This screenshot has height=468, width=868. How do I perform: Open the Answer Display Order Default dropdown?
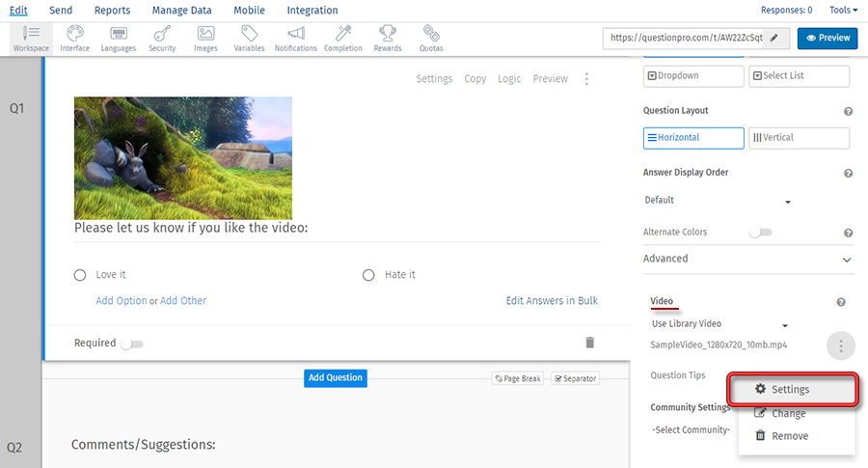718,201
